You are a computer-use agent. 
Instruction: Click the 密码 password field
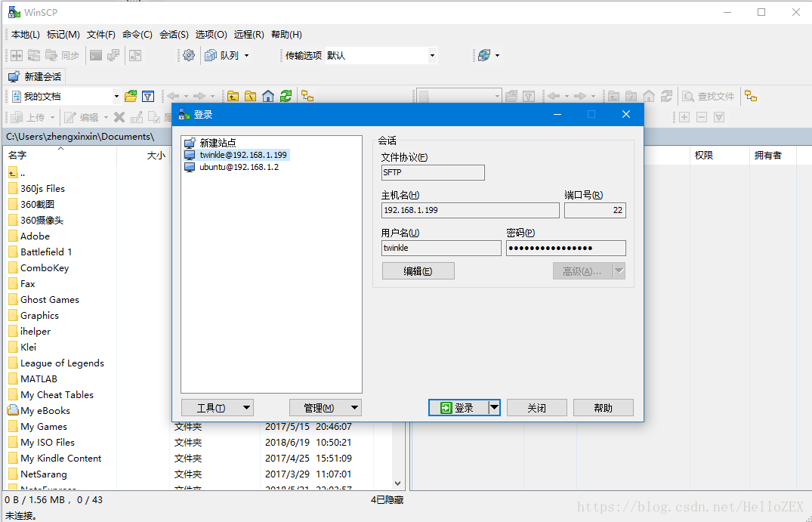pyautogui.click(x=566, y=248)
